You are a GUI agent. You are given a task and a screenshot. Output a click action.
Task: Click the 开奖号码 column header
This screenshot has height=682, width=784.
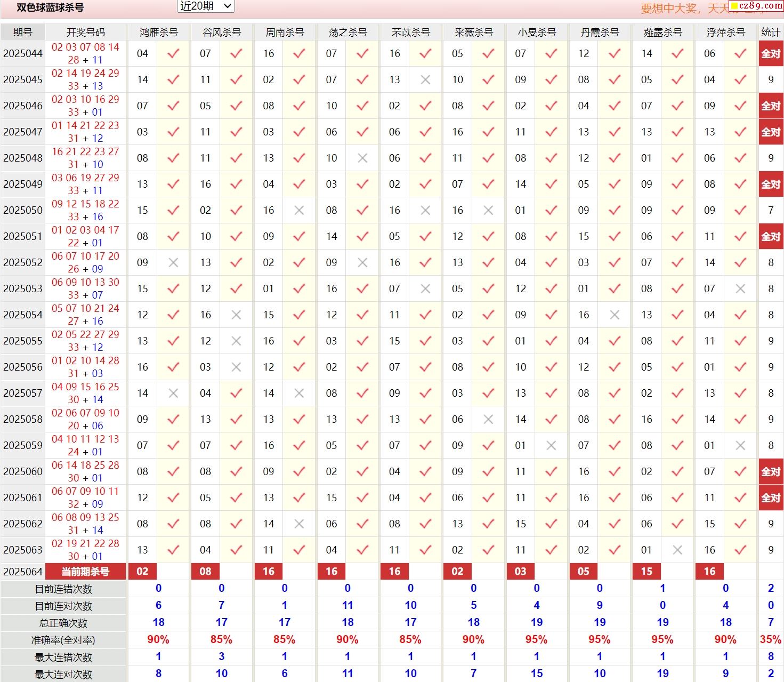(85, 32)
